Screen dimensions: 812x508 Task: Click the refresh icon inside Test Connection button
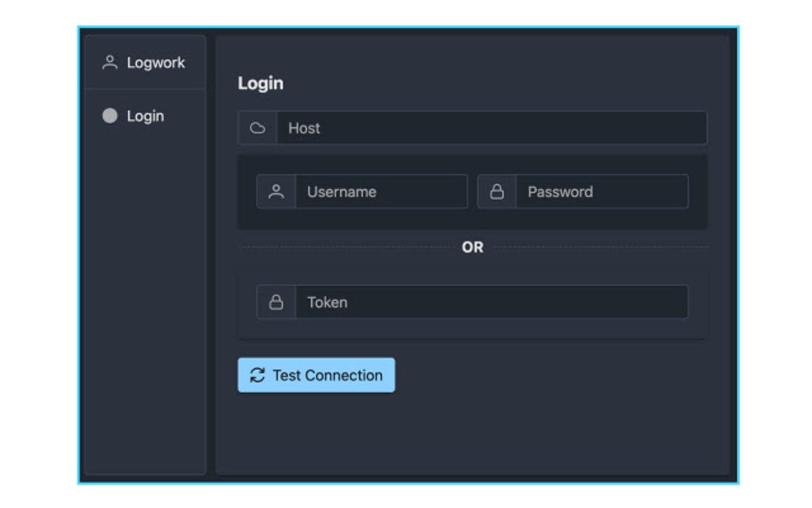[x=256, y=375]
